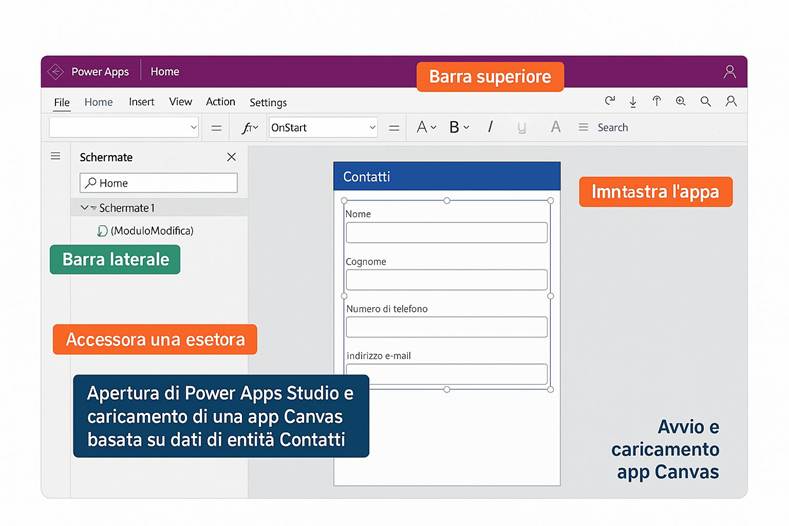
Task: Open the account icon in the purple title bar
Action: tap(730, 72)
